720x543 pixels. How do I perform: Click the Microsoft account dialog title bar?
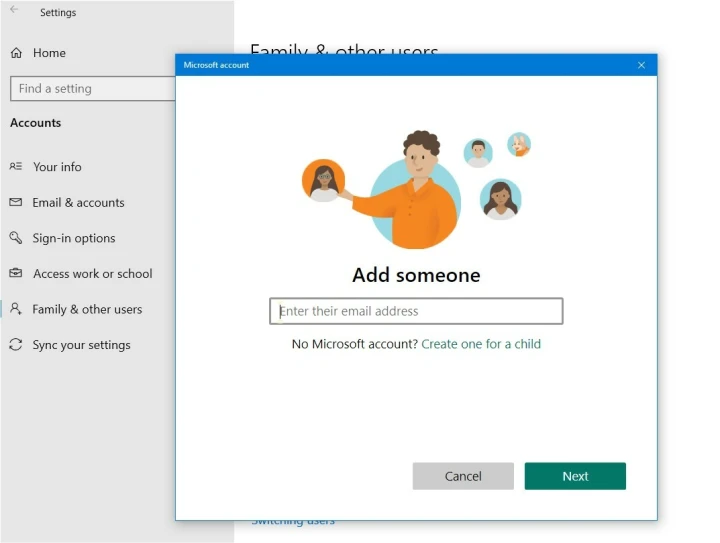(x=400, y=65)
